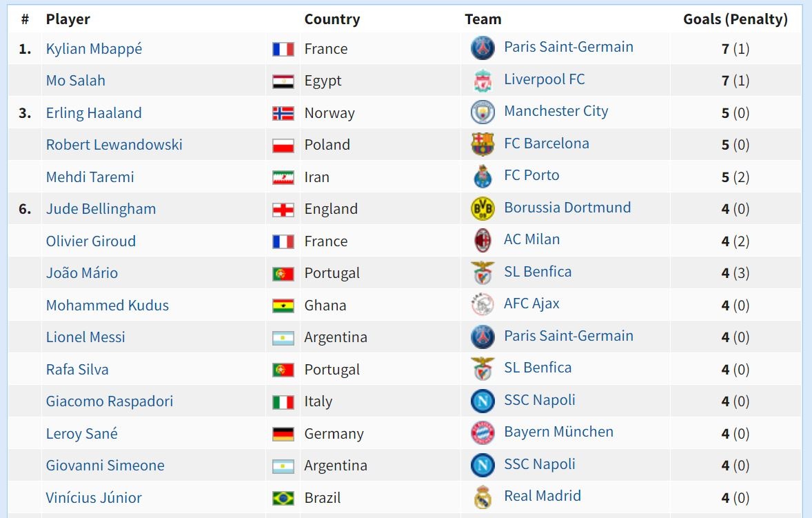Open Erling Haaland player link
812x518 pixels.
94,113
